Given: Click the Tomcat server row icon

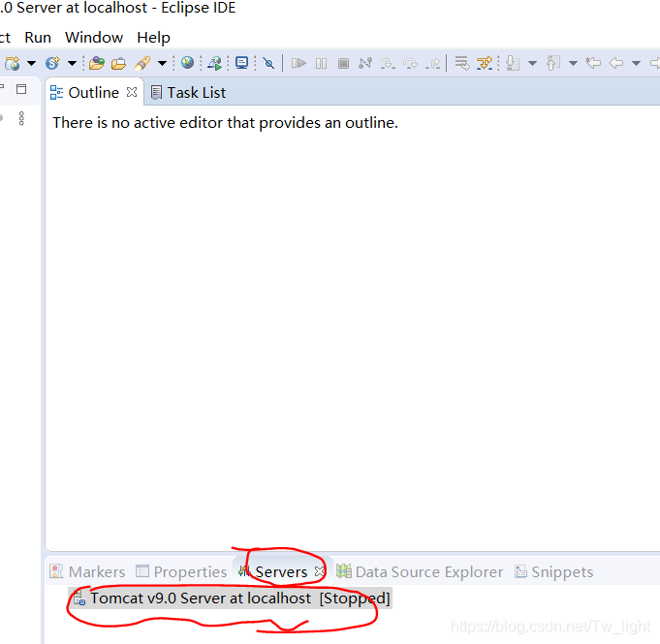Looking at the screenshot, I should pos(79,598).
